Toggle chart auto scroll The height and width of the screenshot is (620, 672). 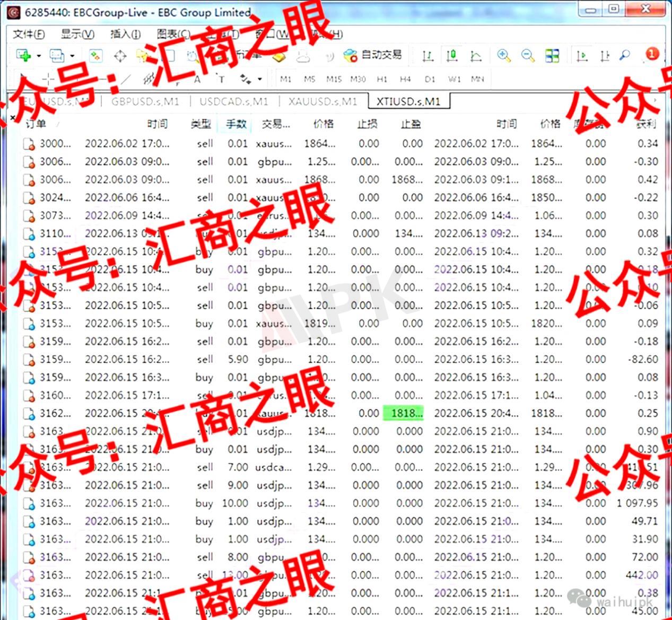click(x=582, y=55)
